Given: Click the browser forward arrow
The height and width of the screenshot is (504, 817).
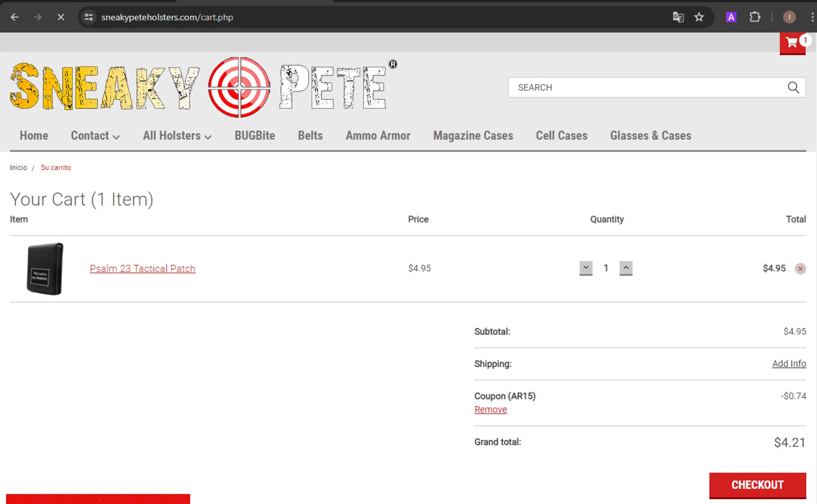Looking at the screenshot, I should (38, 17).
